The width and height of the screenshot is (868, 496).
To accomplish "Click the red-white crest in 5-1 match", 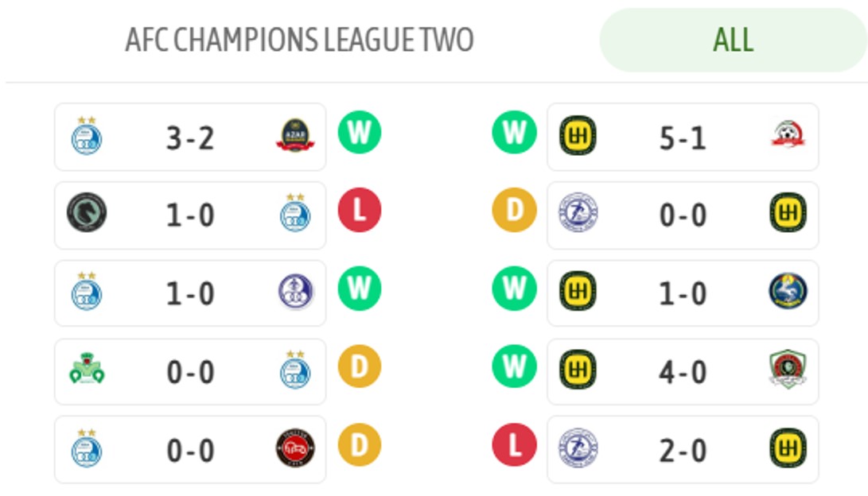I will [x=788, y=136].
